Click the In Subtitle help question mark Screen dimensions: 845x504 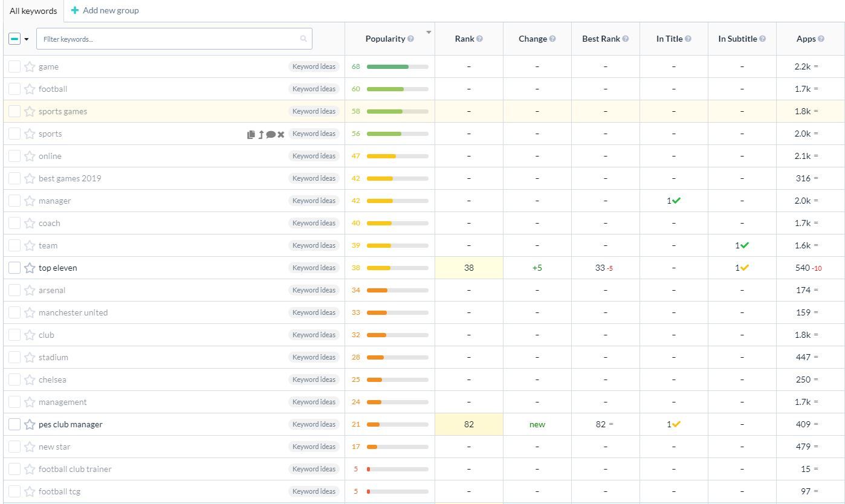763,39
